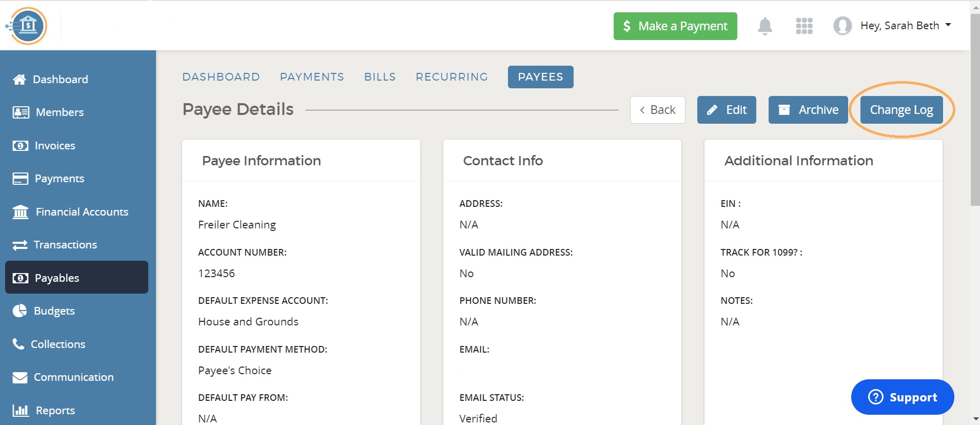Screen dimensions: 980x425
Task: Switch to the DASHBOARD tab
Action: click(x=221, y=77)
